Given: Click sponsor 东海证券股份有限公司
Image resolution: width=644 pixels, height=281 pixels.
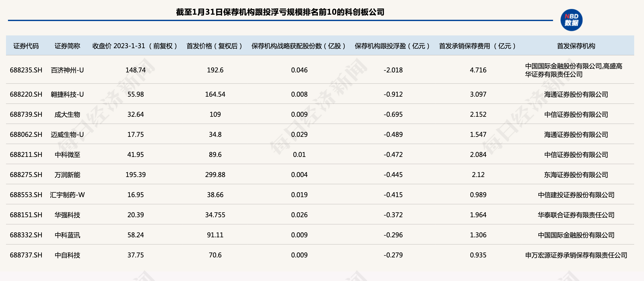Looking at the screenshot, I should coord(576,175).
